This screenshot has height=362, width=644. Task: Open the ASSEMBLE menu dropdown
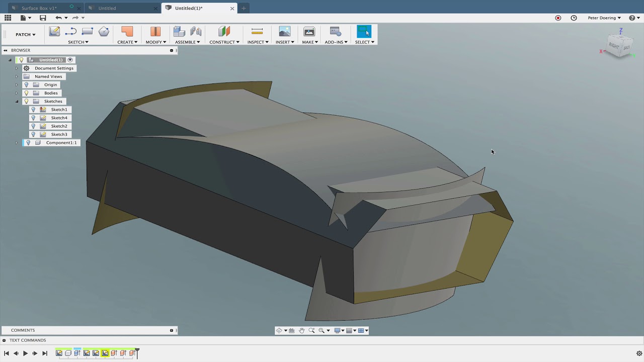point(187,42)
